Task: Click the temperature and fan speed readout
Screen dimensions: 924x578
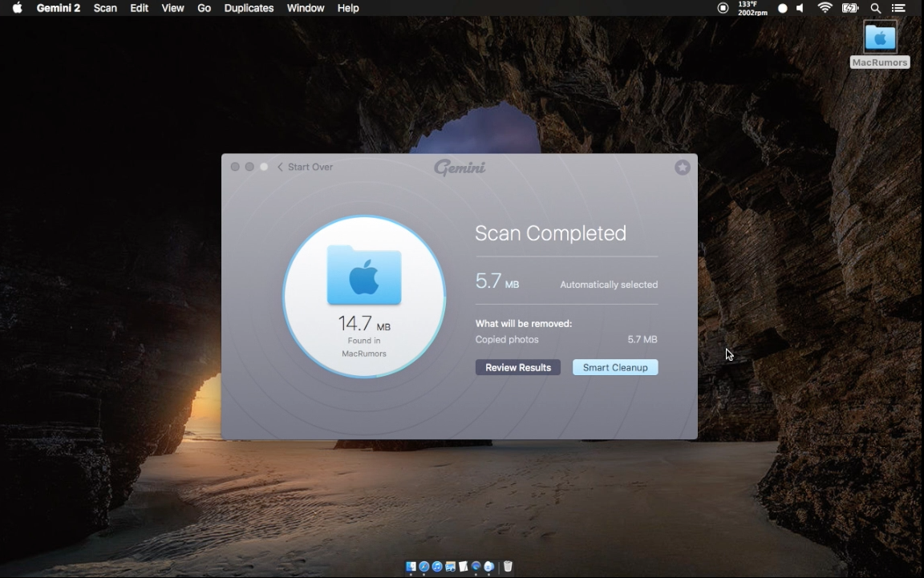Action: [752, 8]
